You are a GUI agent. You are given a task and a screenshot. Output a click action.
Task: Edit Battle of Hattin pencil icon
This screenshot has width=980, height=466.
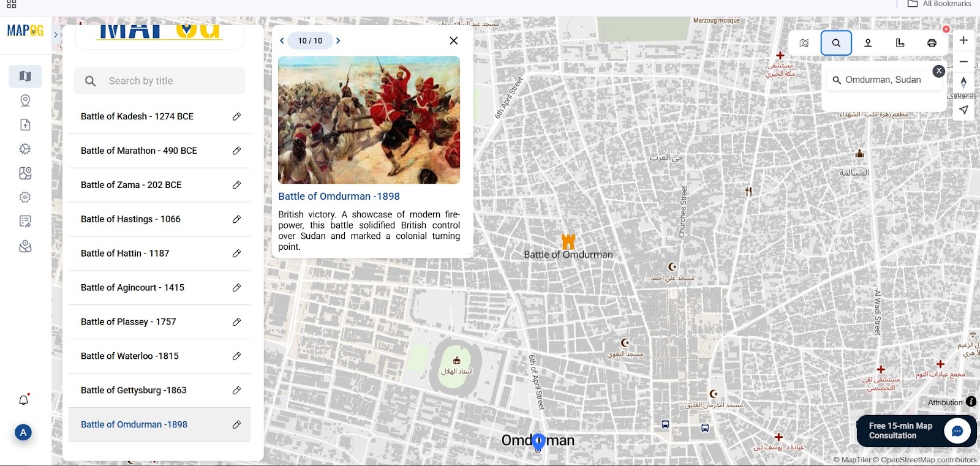236,254
